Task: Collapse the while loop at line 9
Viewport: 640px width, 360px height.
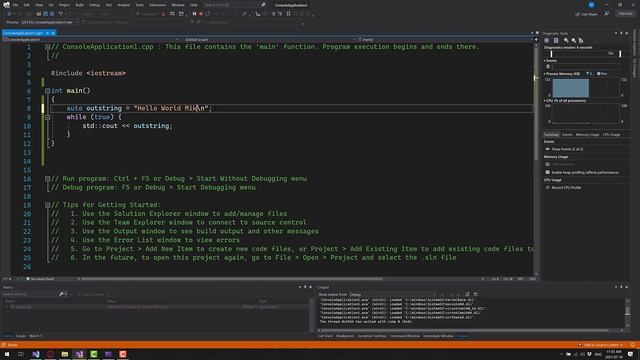Action: click(47, 117)
